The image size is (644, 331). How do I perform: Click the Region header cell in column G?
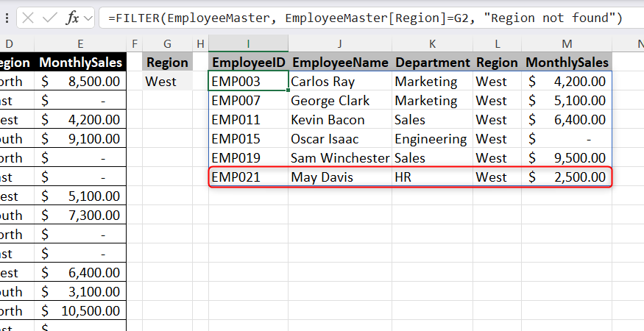[x=167, y=63]
